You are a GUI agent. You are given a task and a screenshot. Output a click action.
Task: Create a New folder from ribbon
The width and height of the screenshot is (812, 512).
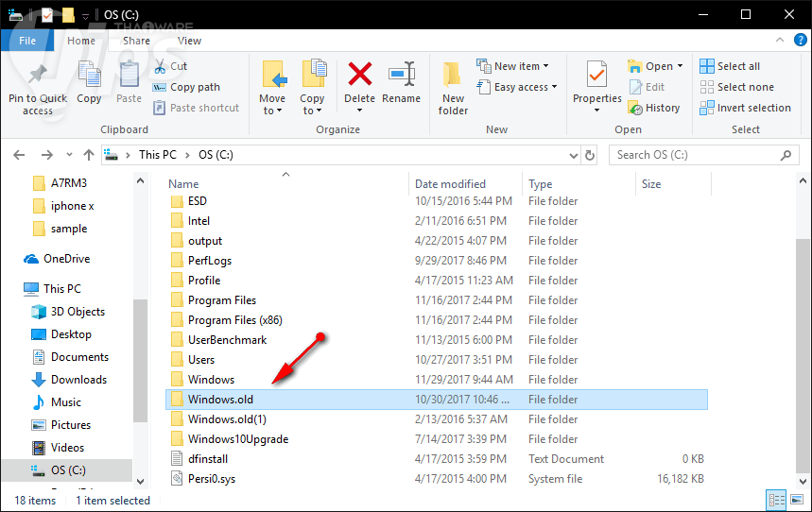453,88
